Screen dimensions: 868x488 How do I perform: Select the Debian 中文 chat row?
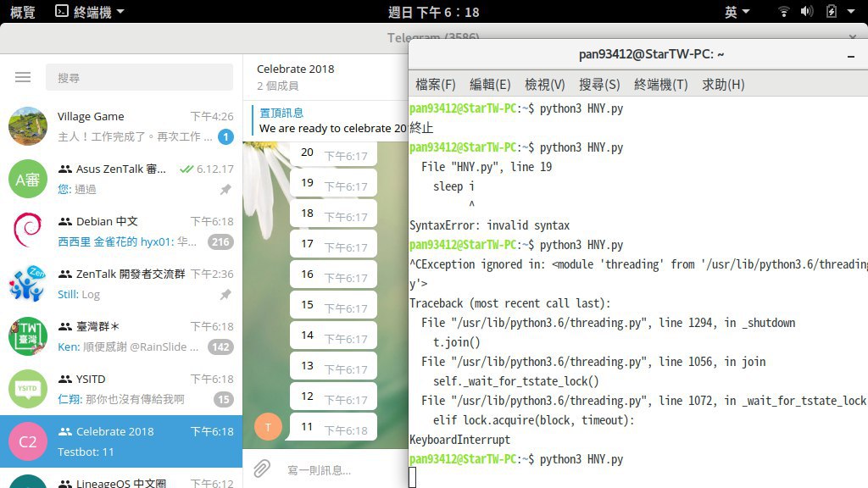point(121,231)
